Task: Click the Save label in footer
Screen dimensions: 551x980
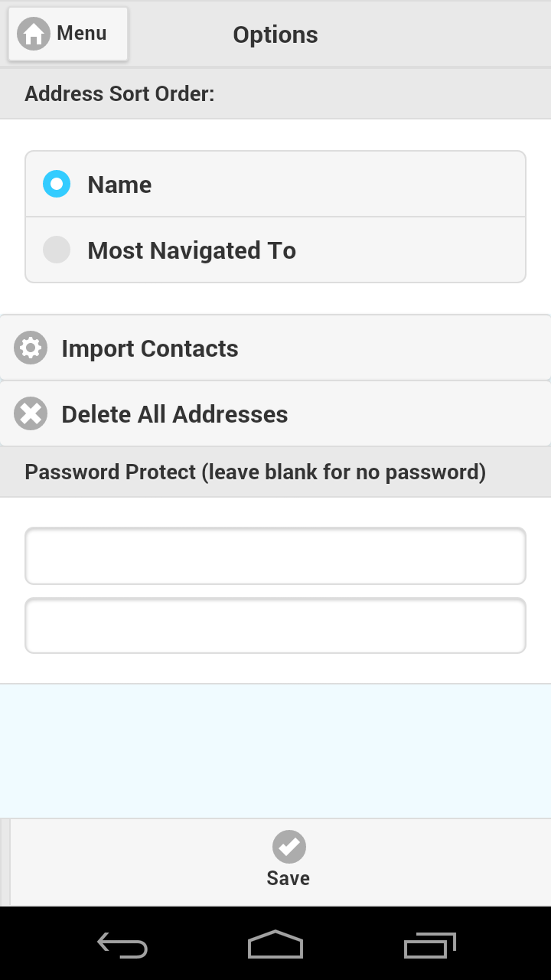Action: (x=289, y=878)
